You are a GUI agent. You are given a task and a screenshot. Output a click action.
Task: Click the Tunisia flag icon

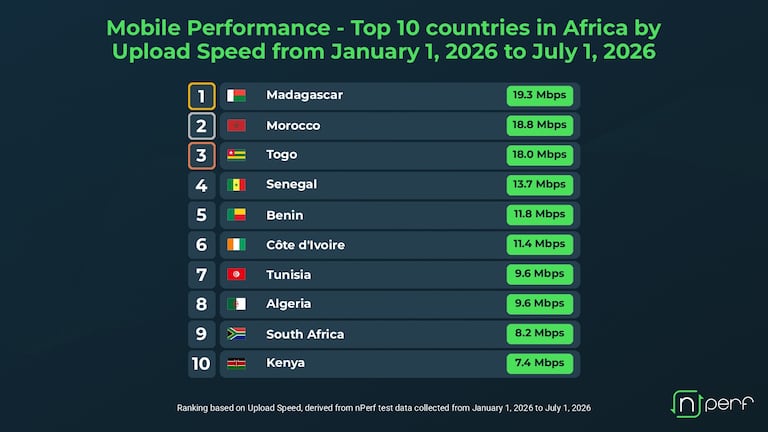236,274
